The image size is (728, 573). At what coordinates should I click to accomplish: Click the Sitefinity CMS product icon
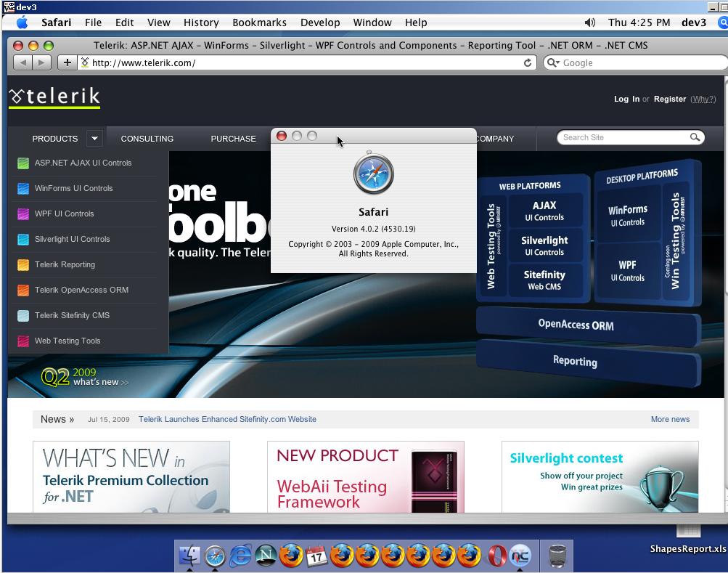point(23,315)
